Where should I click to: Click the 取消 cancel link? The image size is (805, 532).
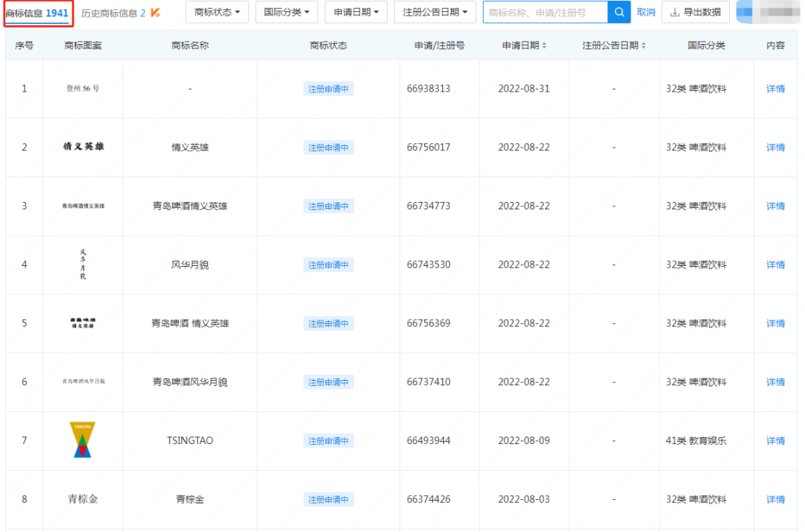point(645,12)
